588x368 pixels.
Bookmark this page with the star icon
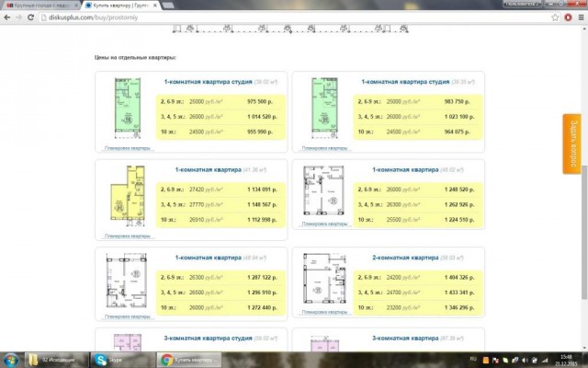tap(555, 17)
